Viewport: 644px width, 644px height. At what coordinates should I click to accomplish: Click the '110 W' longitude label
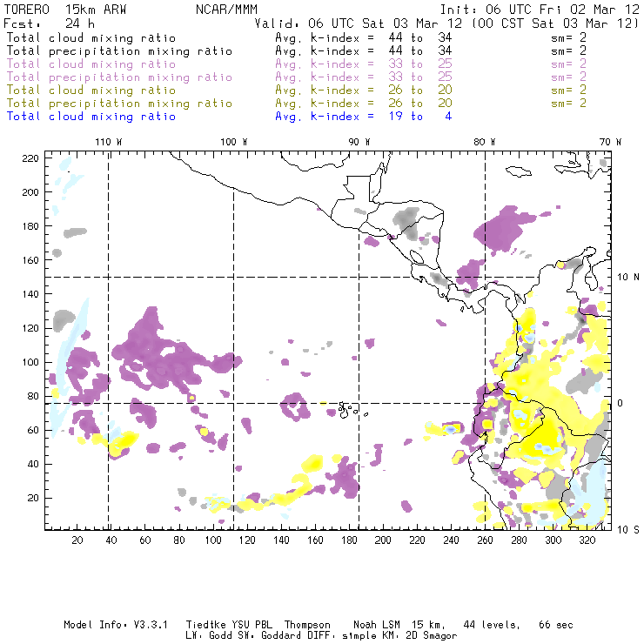tap(109, 142)
